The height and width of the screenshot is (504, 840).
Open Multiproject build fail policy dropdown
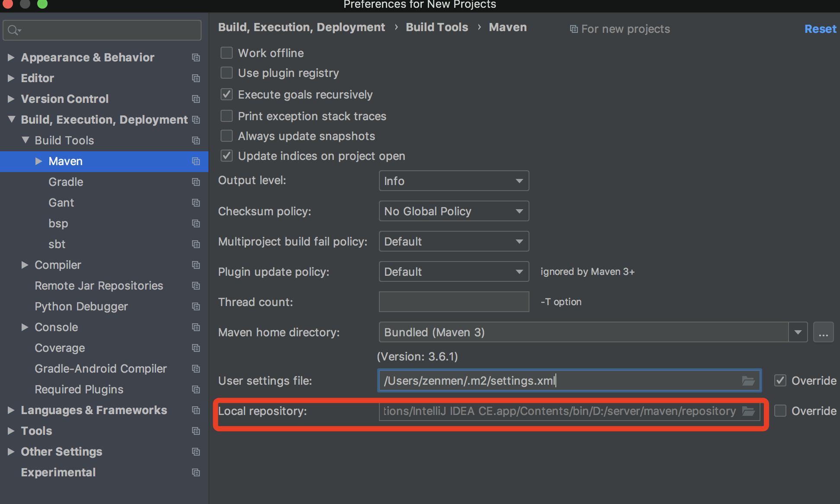(x=454, y=241)
